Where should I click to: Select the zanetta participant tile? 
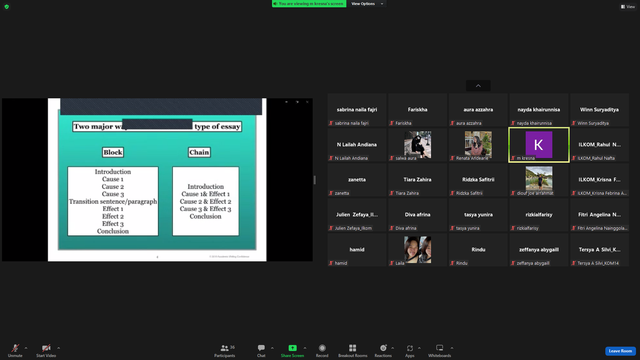pos(357,180)
